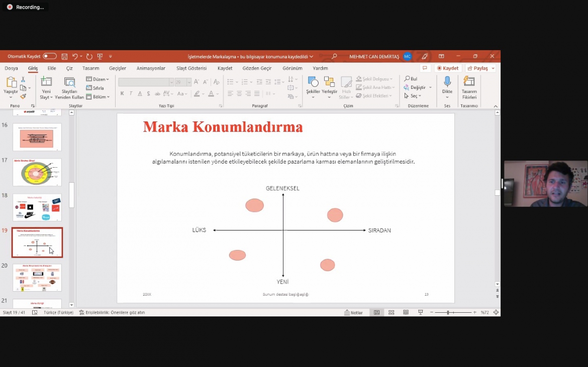Switch to the Tasarım tab
The height and width of the screenshot is (367, 588).
[x=91, y=68]
